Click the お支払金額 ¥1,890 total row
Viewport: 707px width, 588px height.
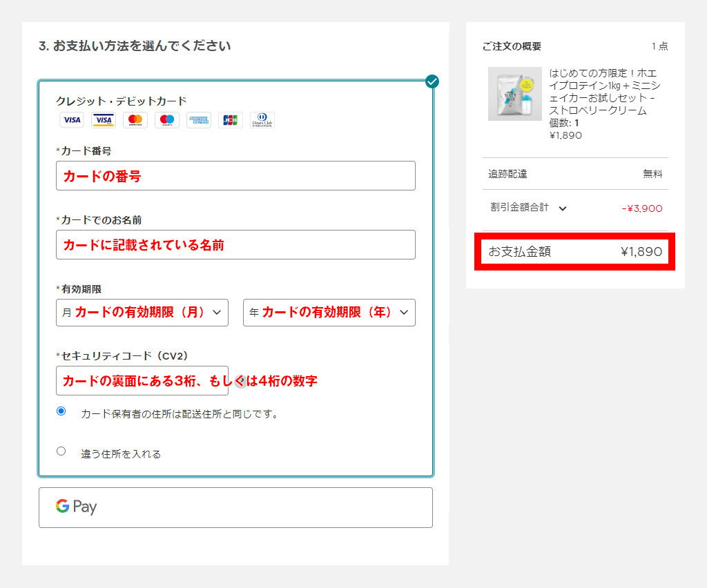[x=575, y=251]
